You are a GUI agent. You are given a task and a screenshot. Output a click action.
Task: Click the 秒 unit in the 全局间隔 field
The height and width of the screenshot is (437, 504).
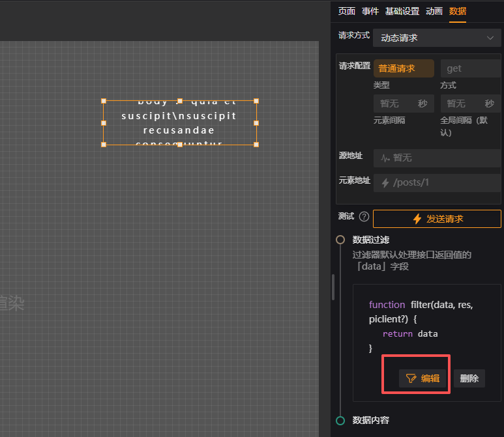click(x=490, y=104)
